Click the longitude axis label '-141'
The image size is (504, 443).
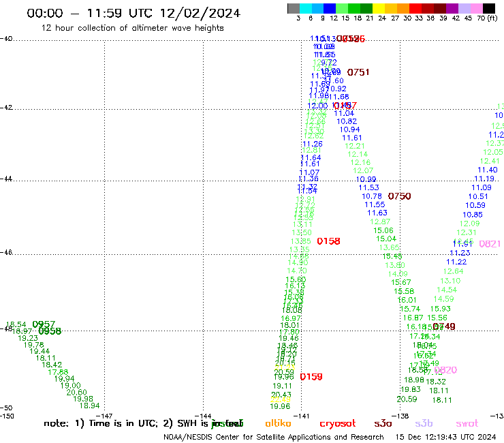[x=301, y=416]
